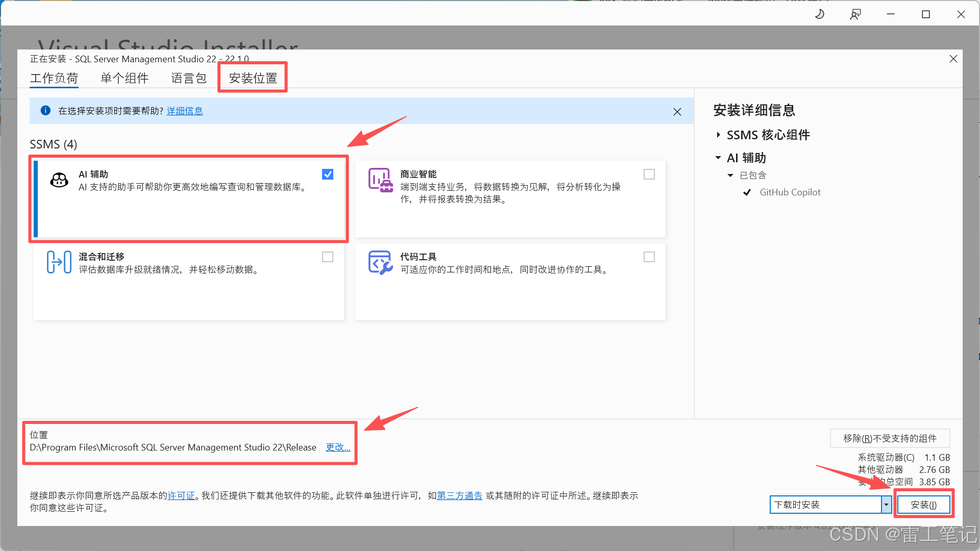Expand SSMS 核心组件 tree node
The width and height of the screenshot is (980, 551).
[718, 135]
